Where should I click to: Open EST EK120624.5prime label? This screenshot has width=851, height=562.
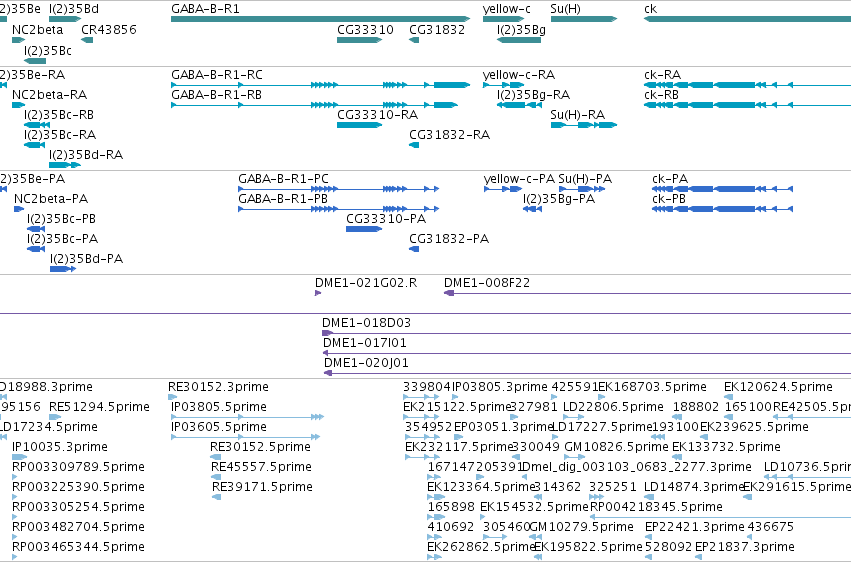click(x=778, y=387)
